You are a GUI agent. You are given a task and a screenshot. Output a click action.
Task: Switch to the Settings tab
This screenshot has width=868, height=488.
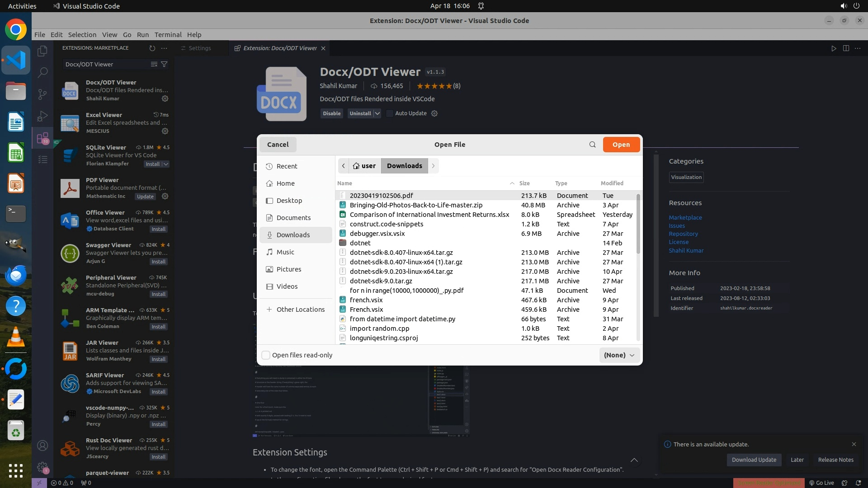coord(200,48)
